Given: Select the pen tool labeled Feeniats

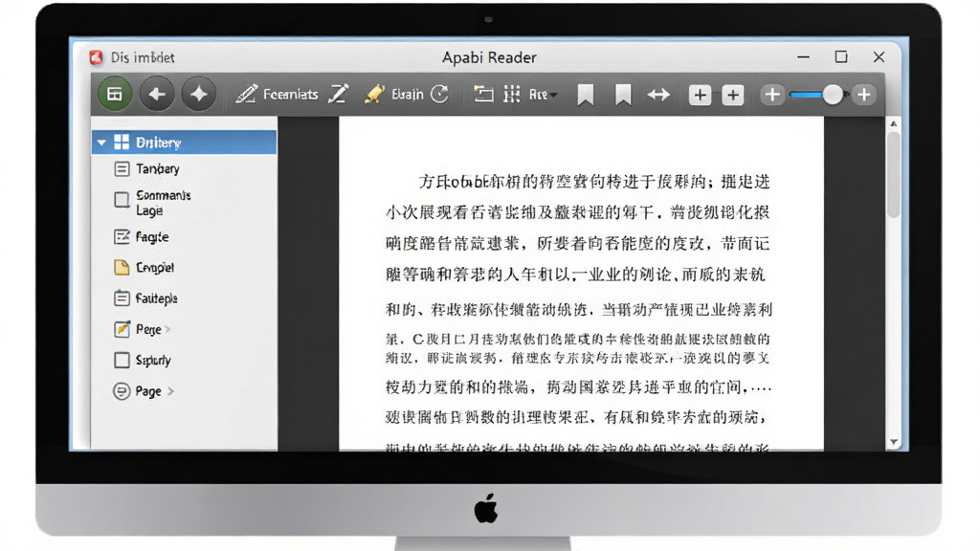Looking at the screenshot, I should pyautogui.click(x=277, y=95).
